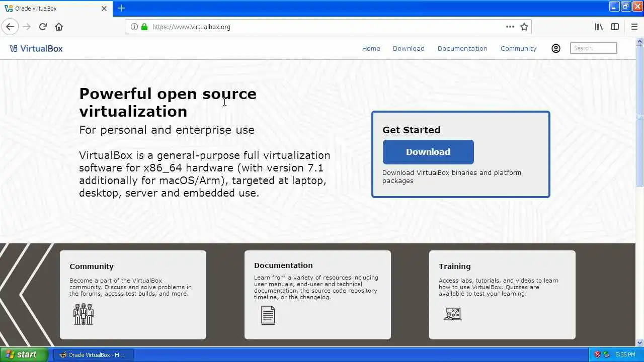
Task: Click the scrollbar down arrow
Action: 640,343
